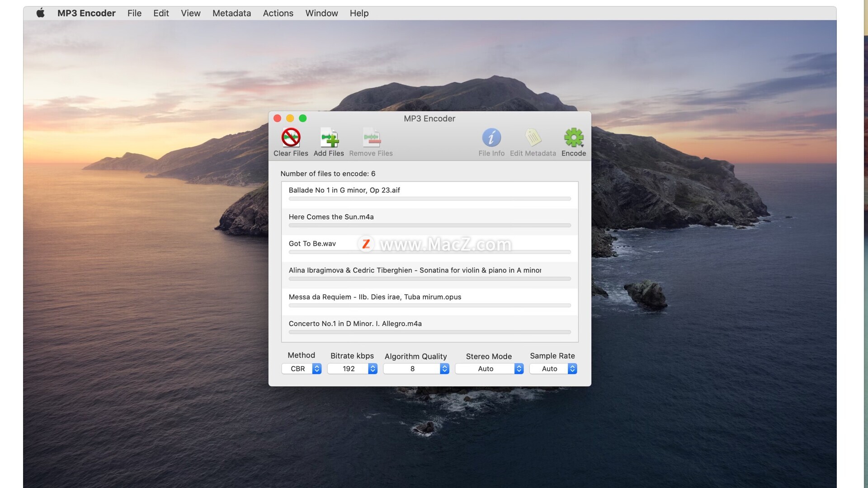Screen dimensions: 868x488
Task: Click the progress bar under Ballade No 1
Action: [429, 199]
